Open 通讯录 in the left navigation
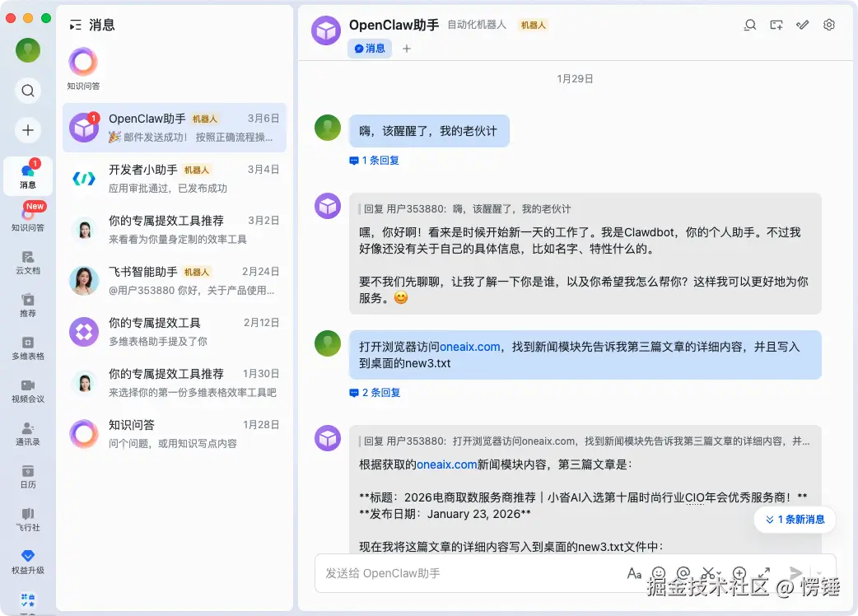This screenshot has height=616, width=858. click(x=28, y=433)
